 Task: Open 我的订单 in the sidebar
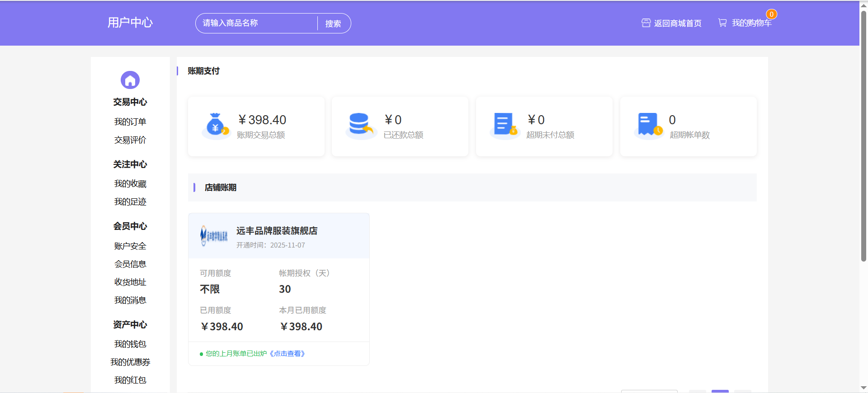[130, 122]
